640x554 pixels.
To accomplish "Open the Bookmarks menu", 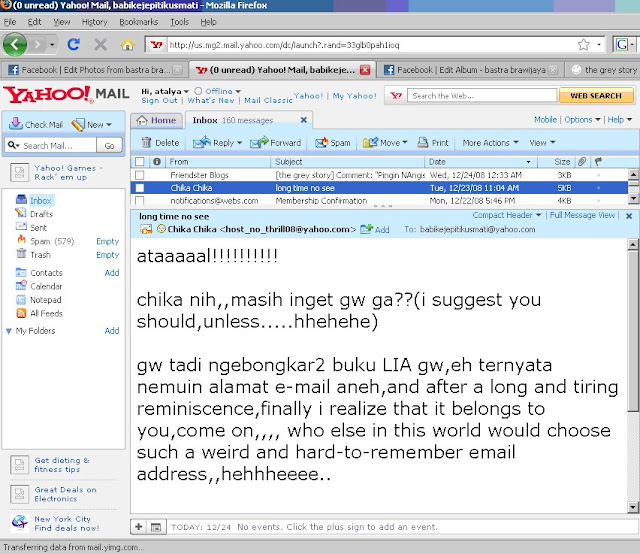I will [138, 22].
